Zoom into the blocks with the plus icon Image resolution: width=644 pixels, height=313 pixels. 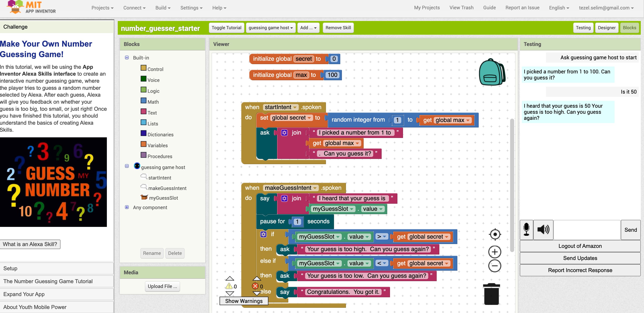pyautogui.click(x=495, y=252)
